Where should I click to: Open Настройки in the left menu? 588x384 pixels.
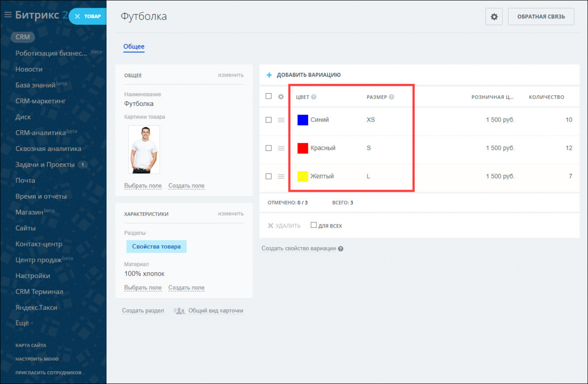[x=33, y=276]
